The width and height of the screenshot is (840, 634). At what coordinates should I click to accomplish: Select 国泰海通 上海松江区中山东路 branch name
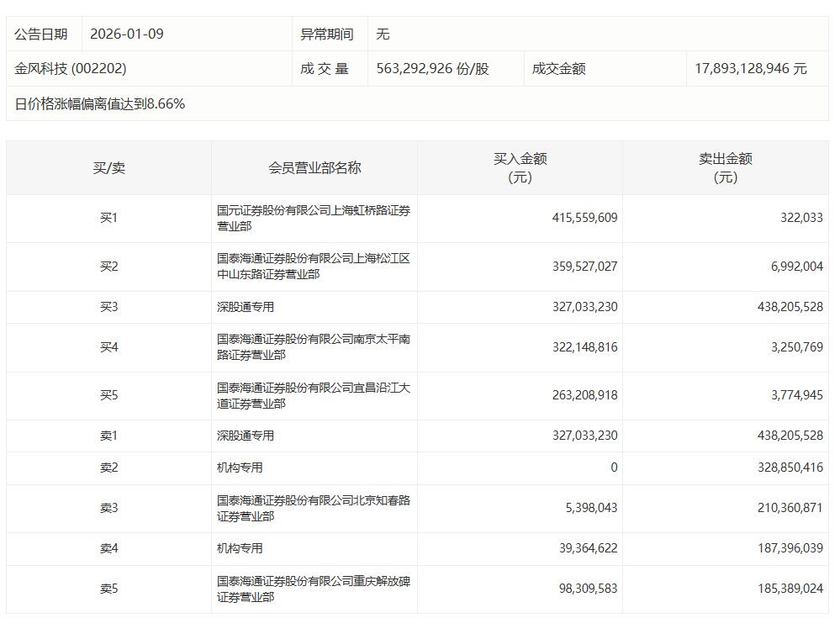click(x=314, y=267)
